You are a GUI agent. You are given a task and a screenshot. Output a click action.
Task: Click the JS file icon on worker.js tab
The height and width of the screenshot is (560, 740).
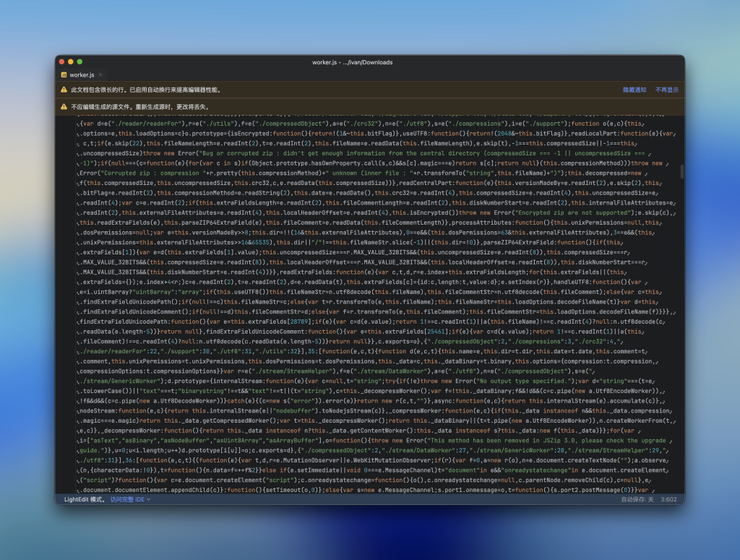[64, 74]
